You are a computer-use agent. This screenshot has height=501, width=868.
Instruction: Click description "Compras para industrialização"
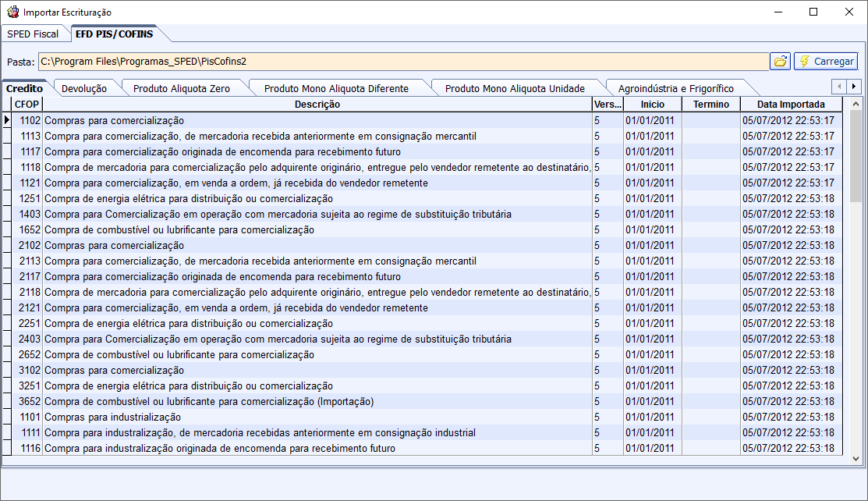point(113,417)
